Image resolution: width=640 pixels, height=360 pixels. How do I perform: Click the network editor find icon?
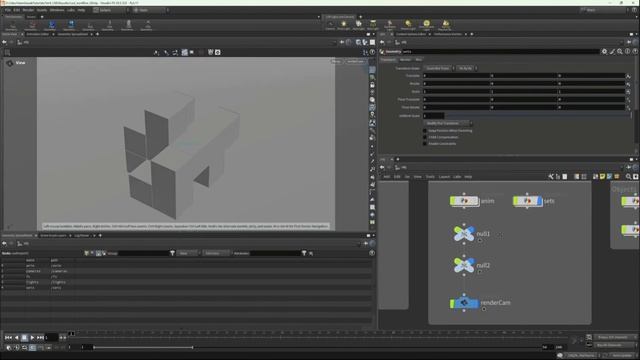point(628,177)
